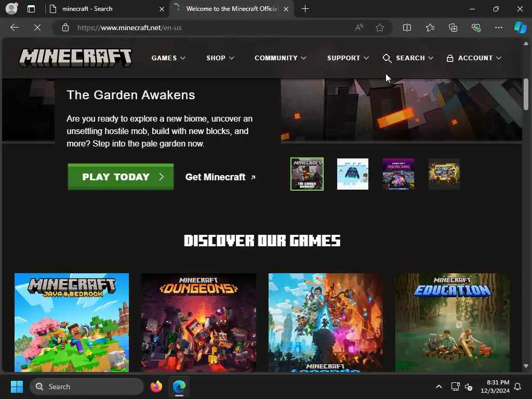532x399 pixels.
Task: Click the site search magnifier icon
Action: pos(387,58)
